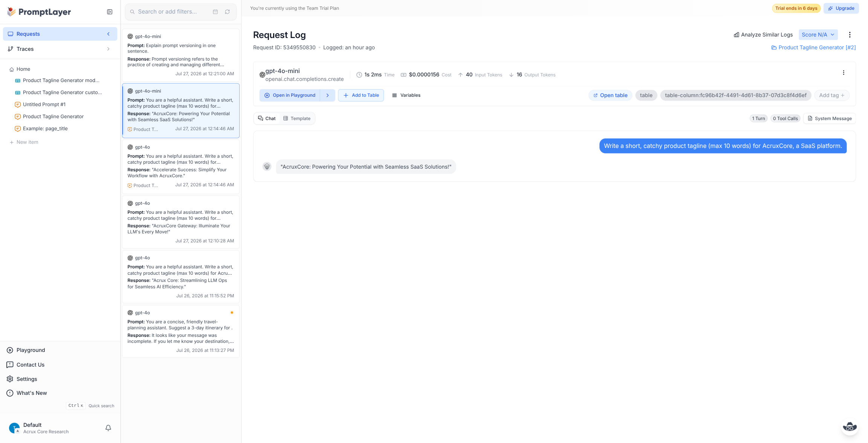Click the Add tag + button
868x443 pixels.
coord(832,95)
